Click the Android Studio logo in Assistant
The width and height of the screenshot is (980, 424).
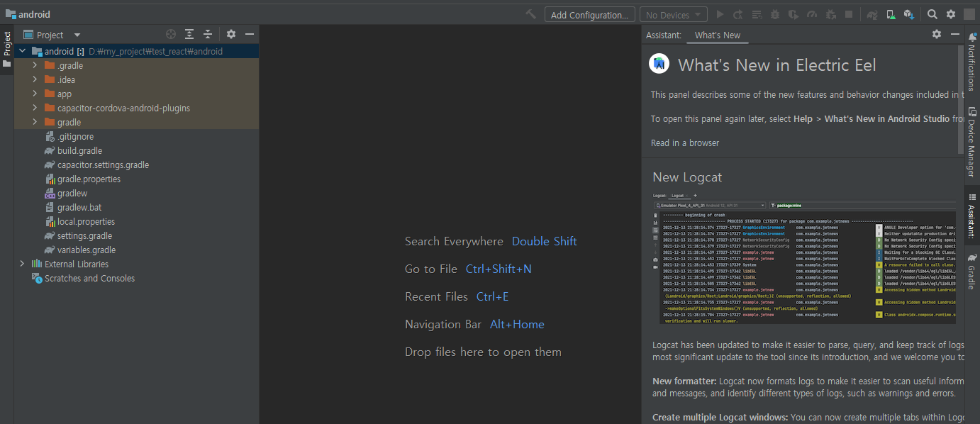(x=659, y=64)
